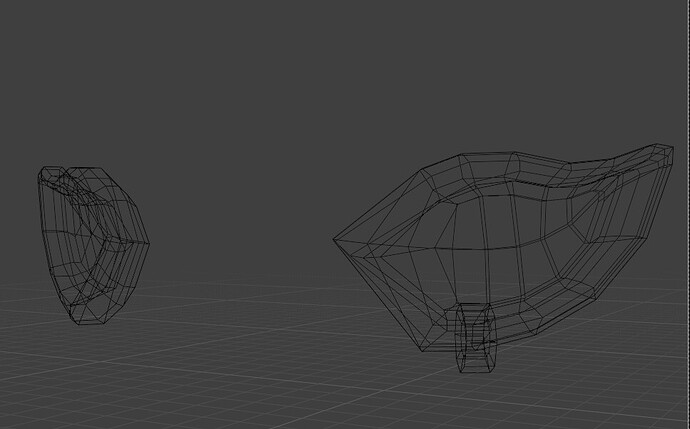Viewport: 690px width, 429px height.
Task: Select the curved wireframe mesh on the left
Action: [x=93, y=245]
